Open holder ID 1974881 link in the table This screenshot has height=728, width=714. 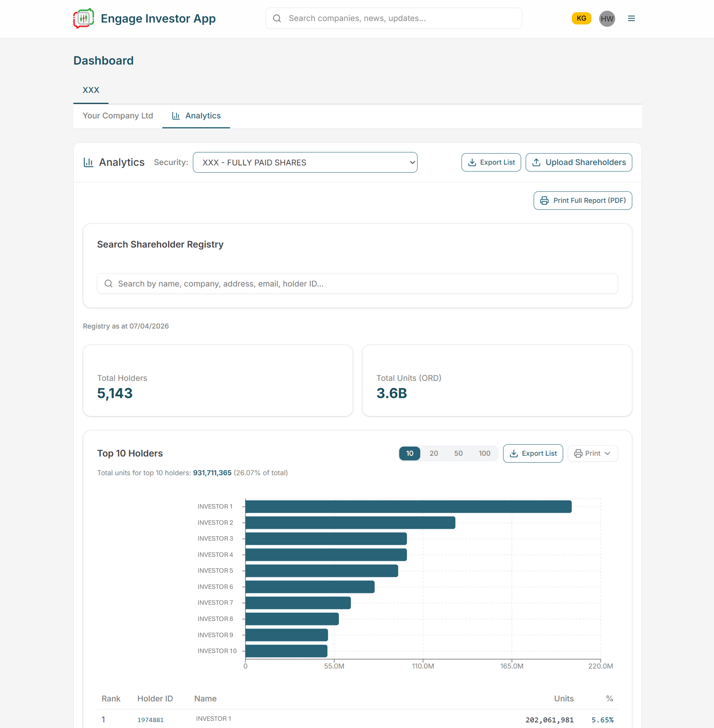[150, 720]
